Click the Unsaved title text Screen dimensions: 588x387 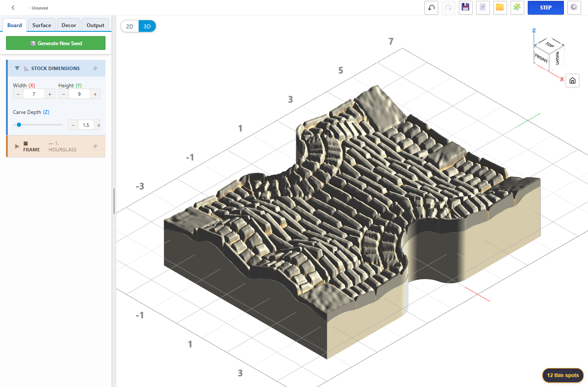click(40, 8)
